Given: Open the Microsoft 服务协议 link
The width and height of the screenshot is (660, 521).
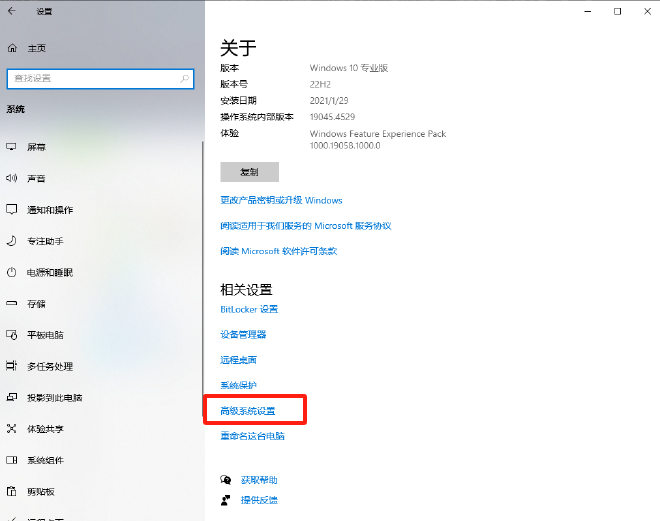Looking at the screenshot, I should (x=306, y=226).
